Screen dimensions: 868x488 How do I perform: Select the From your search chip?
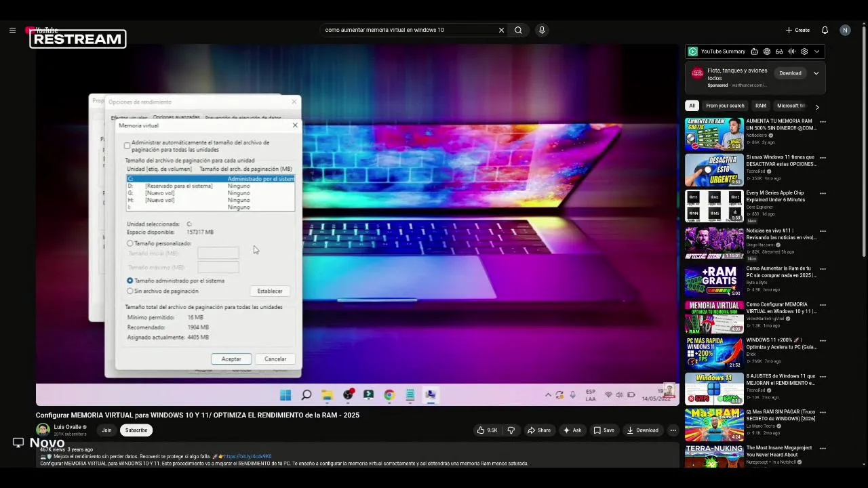coord(725,106)
